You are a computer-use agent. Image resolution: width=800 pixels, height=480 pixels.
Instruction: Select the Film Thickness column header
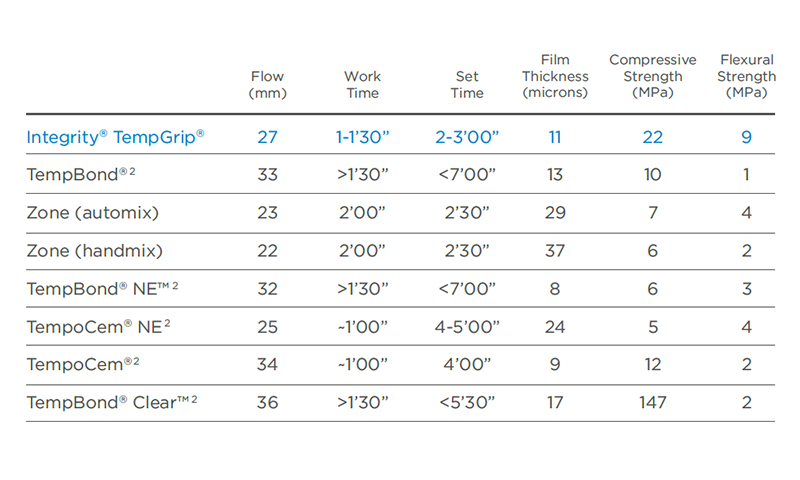554,76
